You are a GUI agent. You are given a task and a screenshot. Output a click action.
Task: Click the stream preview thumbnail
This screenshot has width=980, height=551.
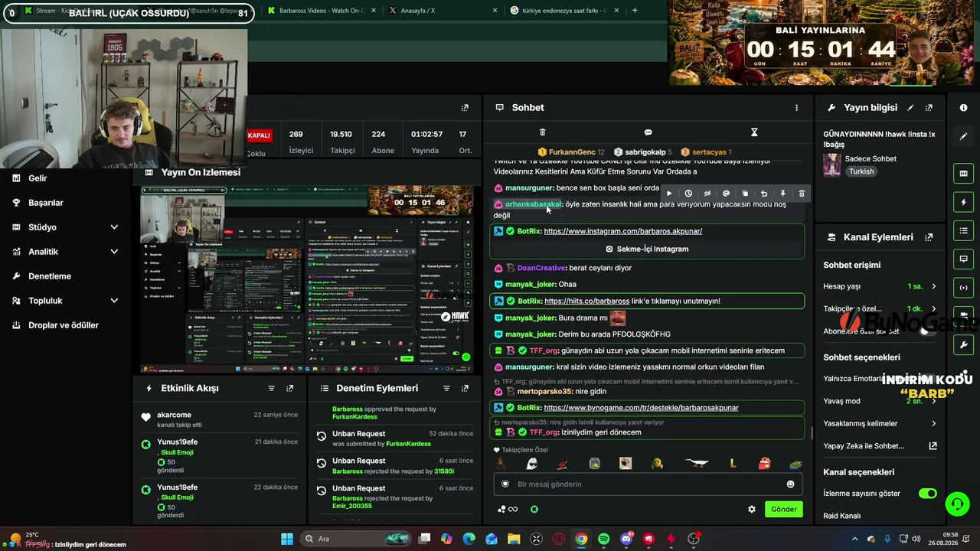(x=307, y=279)
